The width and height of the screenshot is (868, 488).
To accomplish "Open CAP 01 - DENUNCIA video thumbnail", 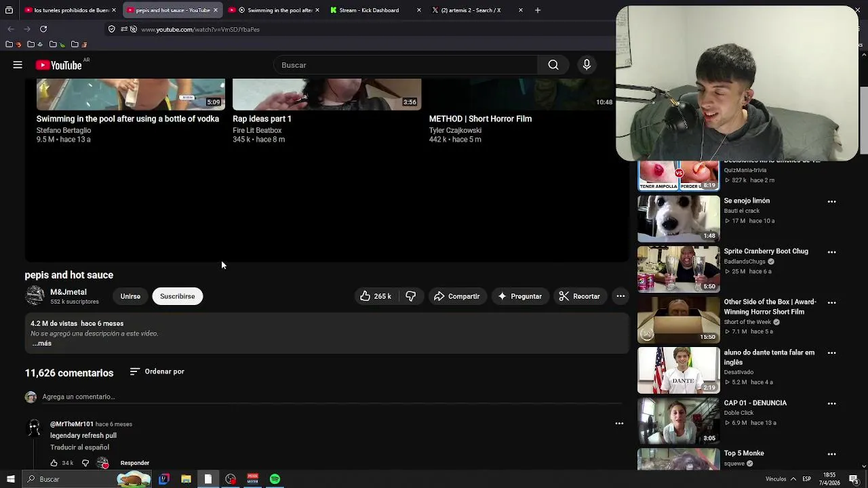I will click(678, 420).
